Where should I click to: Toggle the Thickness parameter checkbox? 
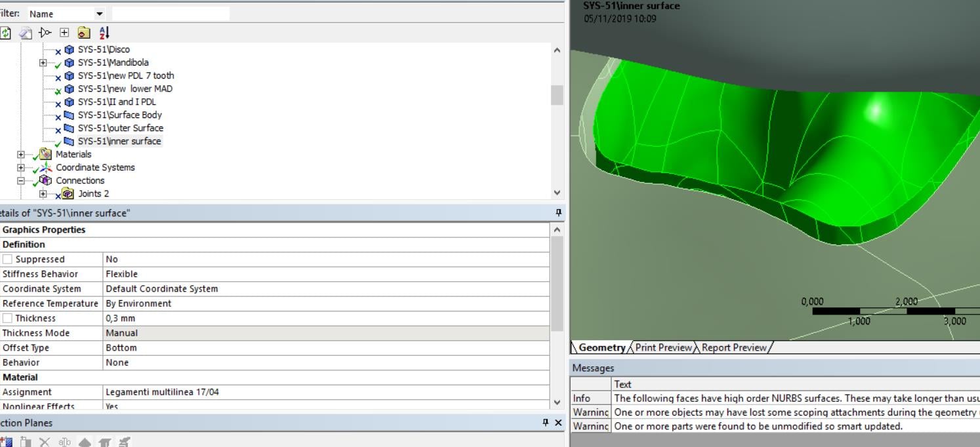(7, 319)
